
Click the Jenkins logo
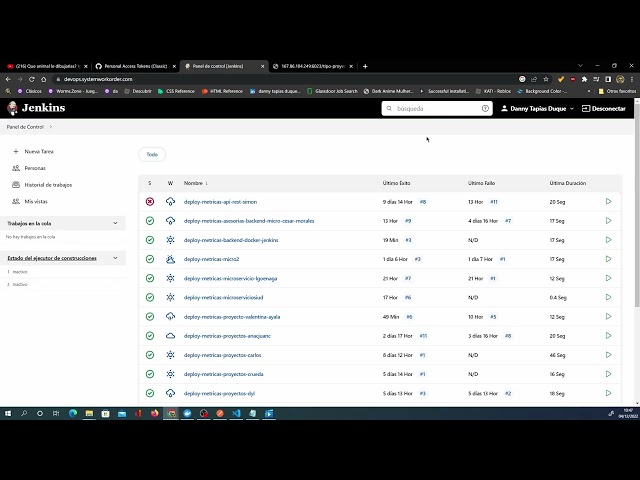36,108
